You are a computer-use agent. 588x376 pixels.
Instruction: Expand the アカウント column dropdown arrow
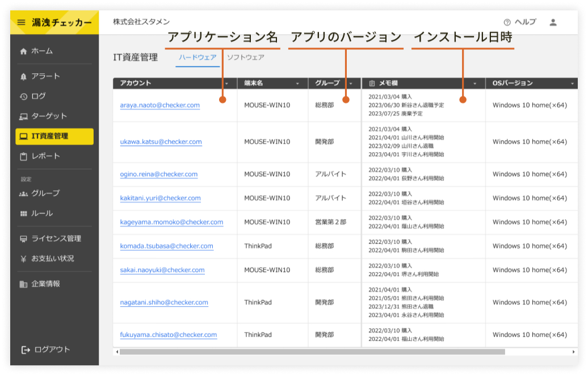227,83
